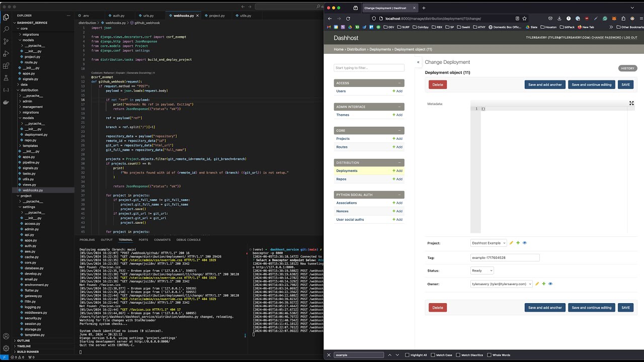Open the Extensions view
The width and height of the screenshot is (644, 362).
(x=6, y=65)
